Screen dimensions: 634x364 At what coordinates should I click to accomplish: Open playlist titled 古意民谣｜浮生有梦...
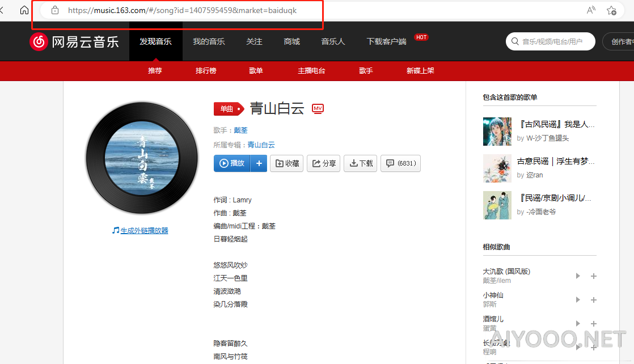556,161
